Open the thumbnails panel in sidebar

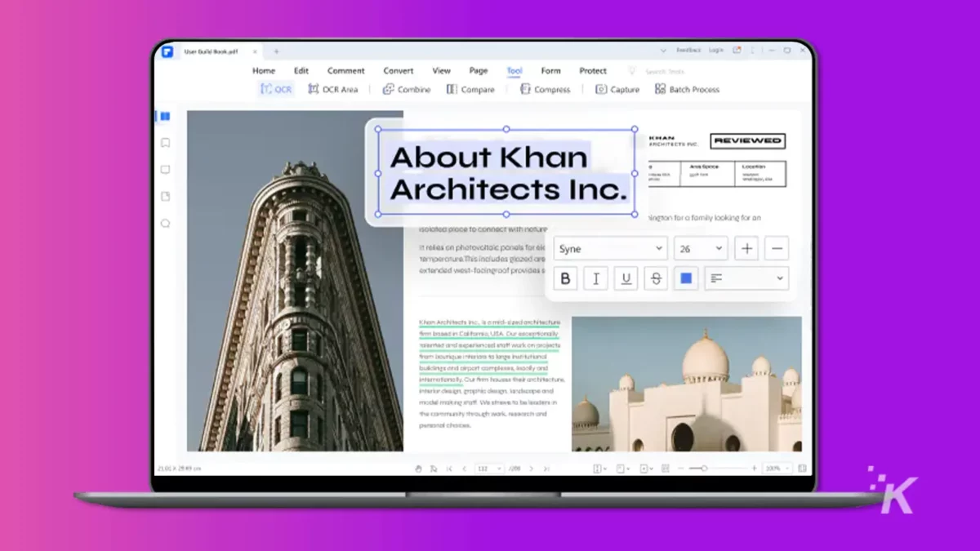(165, 117)
